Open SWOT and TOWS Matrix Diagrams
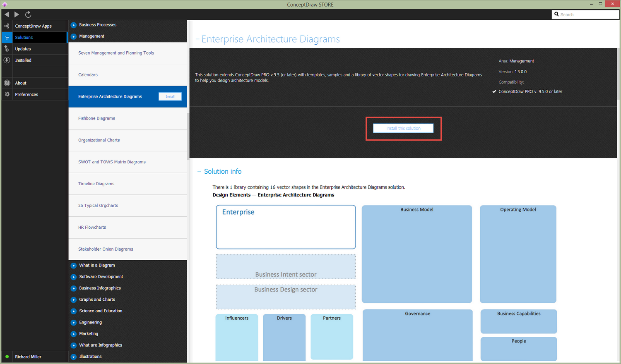The width and height of the screenshot is (621, 364). (128, 162)
